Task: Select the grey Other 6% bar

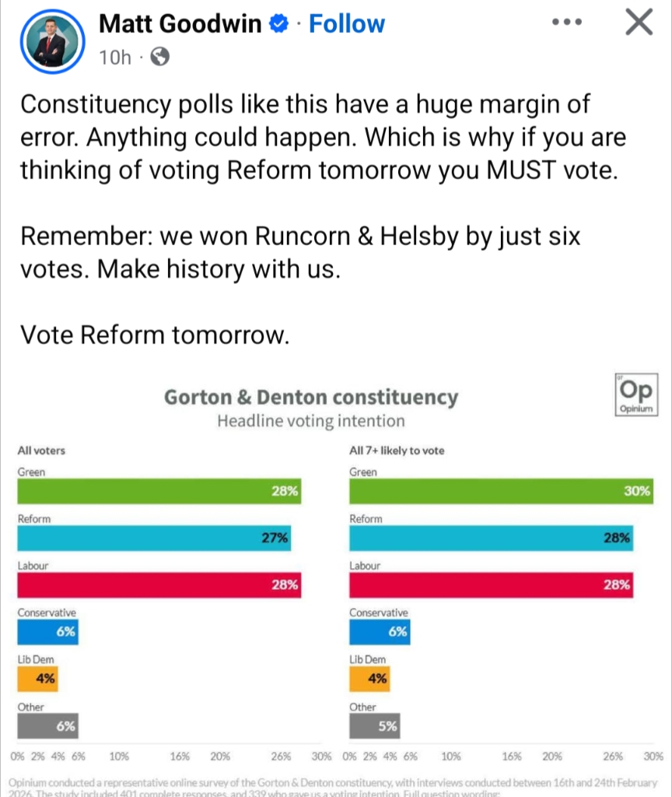Action: coord(48,725)
